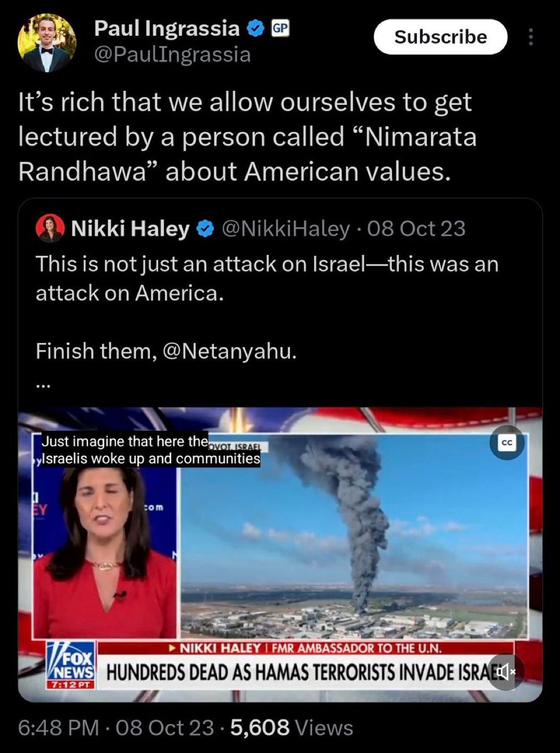
Task: Open the three-dot more options menu
Action: (x=530, y=37)
